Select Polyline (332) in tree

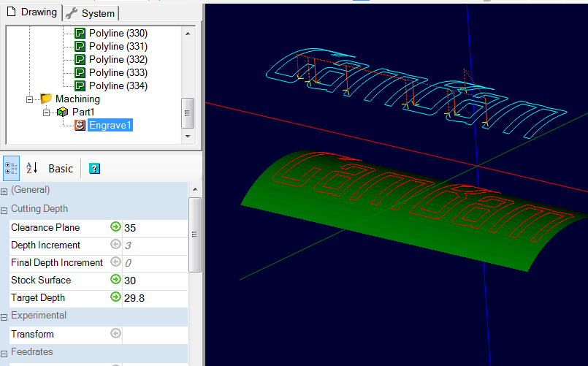coord(118,60)
